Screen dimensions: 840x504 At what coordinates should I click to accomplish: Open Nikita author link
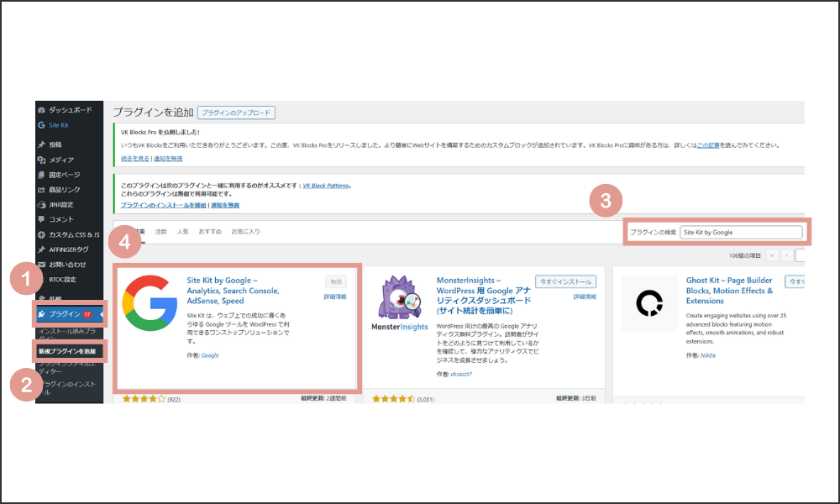click(x=707, y=355)
